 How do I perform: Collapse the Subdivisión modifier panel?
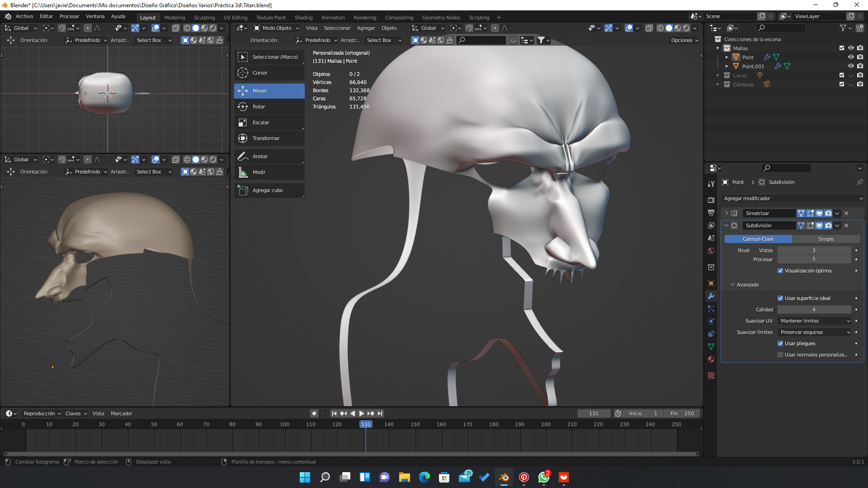tap(726, 225)
